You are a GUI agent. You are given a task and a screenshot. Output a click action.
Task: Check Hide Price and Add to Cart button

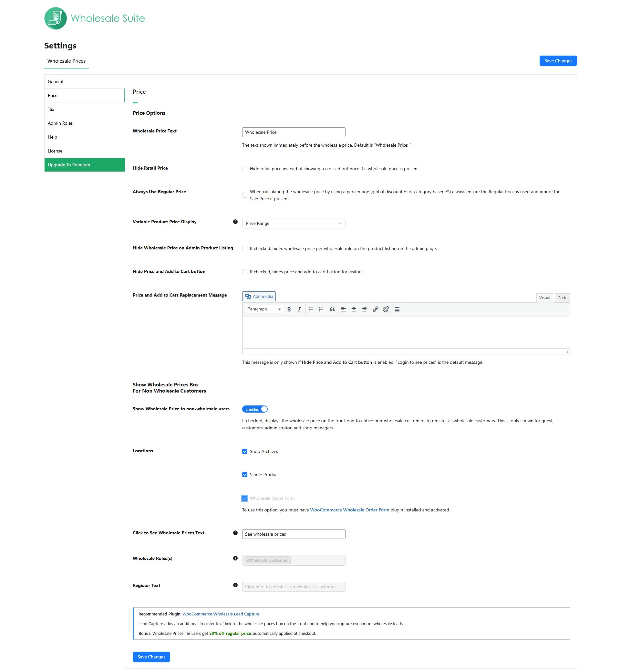pyautogui.click(x=244, y=272)
